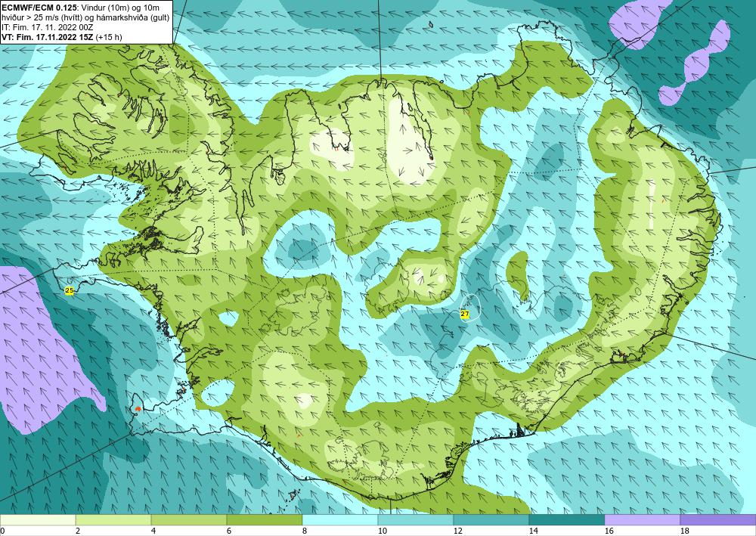Choose the olive green 6–8 legend swatch

[x=265, y=520]
